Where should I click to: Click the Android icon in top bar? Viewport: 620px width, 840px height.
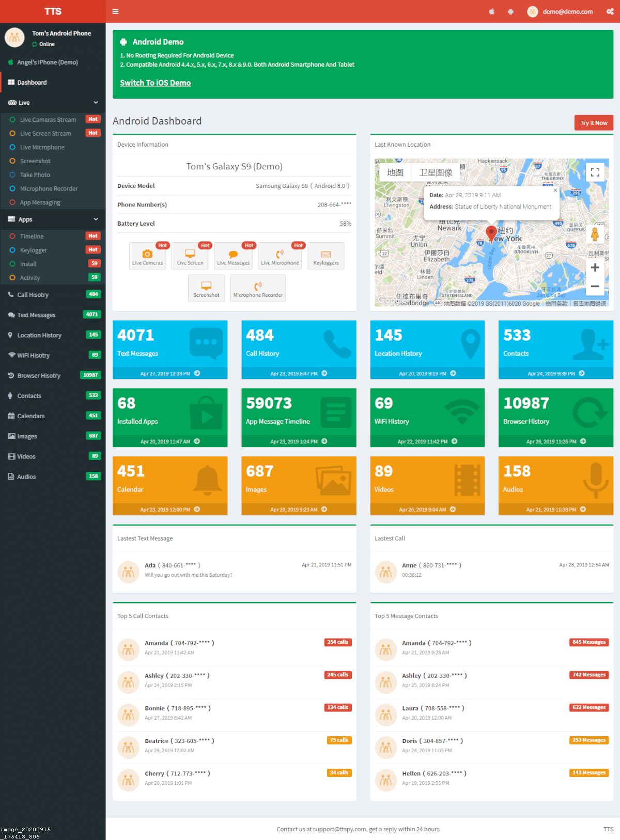[510, 11]
